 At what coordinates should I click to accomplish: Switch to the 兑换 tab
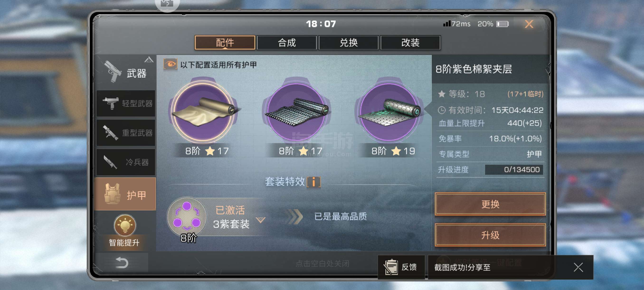click(x=349, y=43)
